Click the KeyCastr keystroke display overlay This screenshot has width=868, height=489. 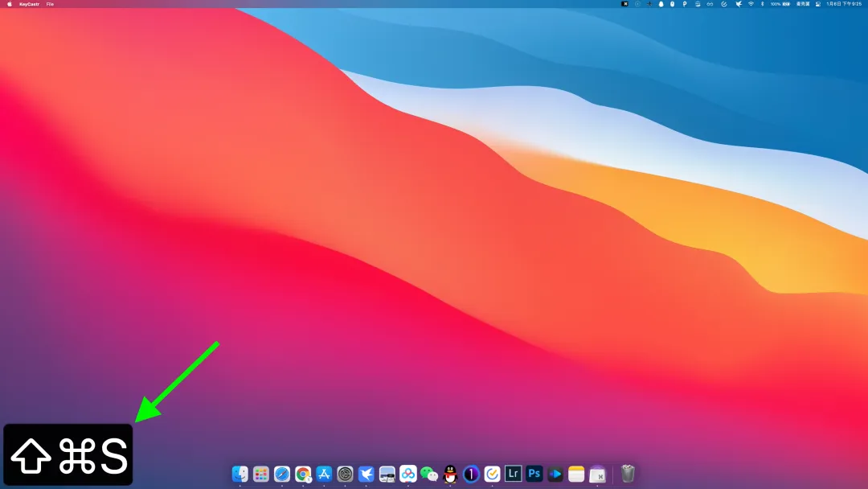(68, 454)
